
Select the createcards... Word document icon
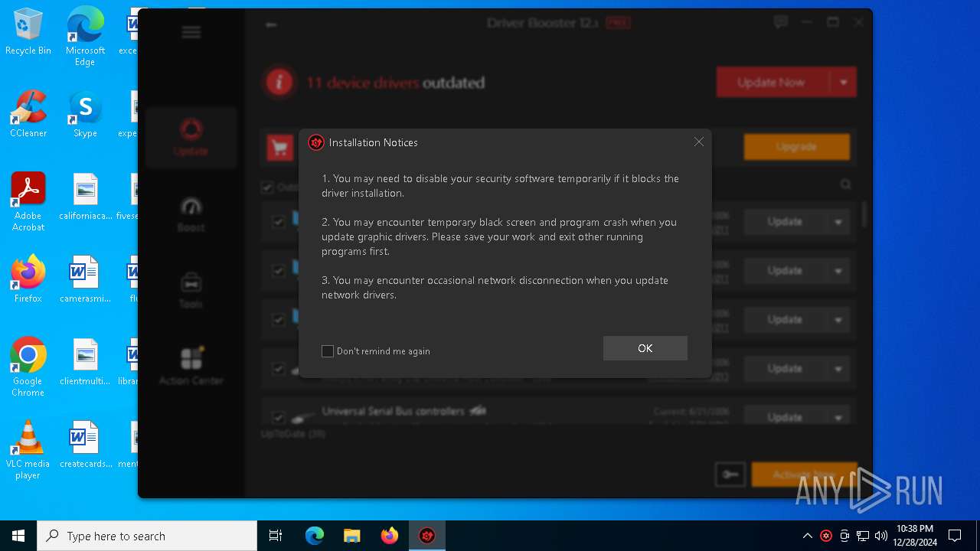(x=85, y=445)
